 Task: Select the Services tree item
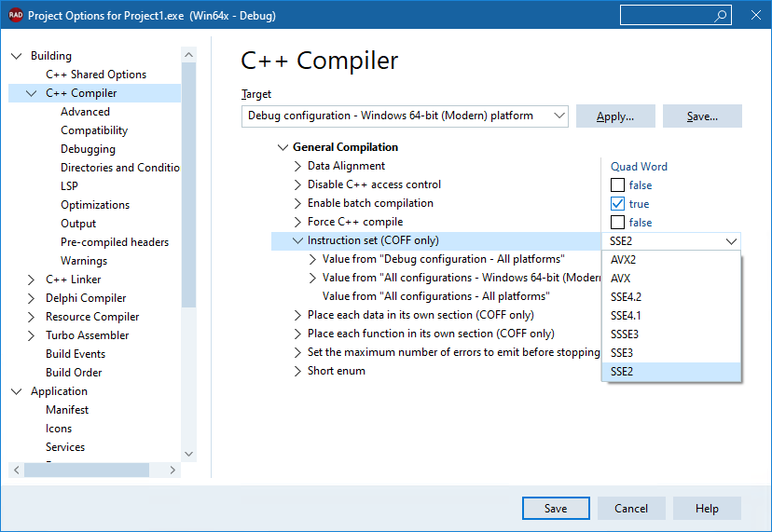(x=65, y=447)
